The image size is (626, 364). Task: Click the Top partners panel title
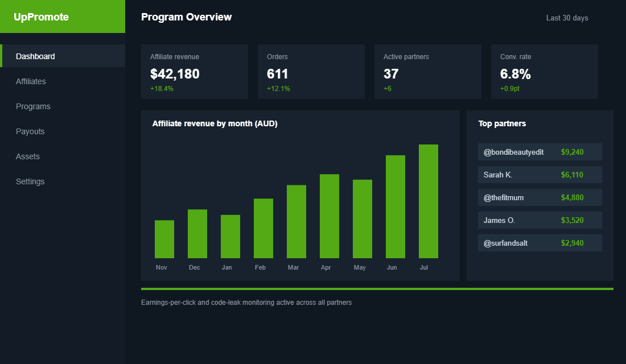click(x=503, y=124)
